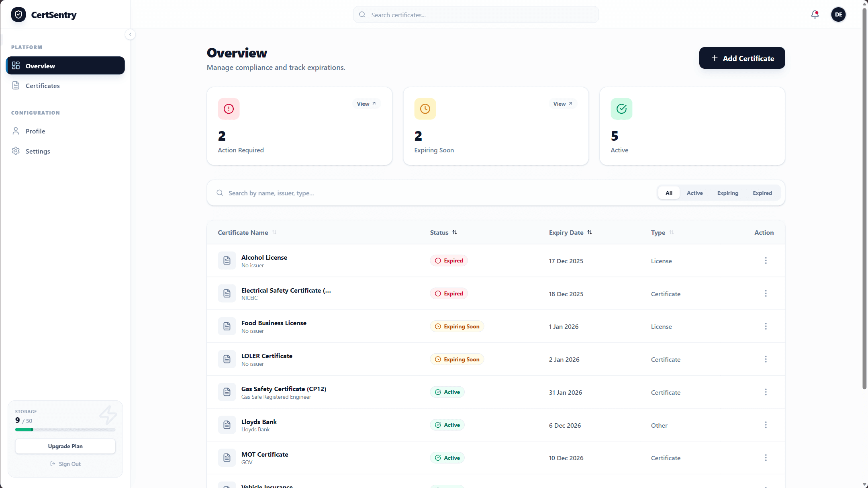
Task: Open the actions menu for MOT Certificate
Action: click(x=766, y=457)
